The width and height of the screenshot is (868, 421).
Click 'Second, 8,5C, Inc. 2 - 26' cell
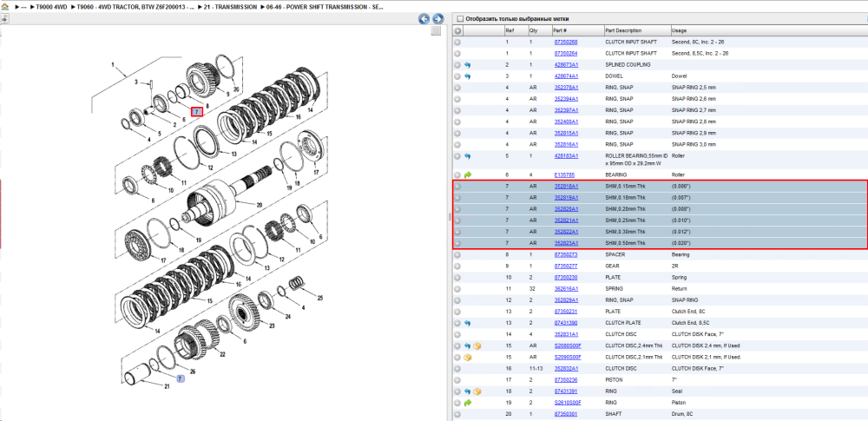700,54
